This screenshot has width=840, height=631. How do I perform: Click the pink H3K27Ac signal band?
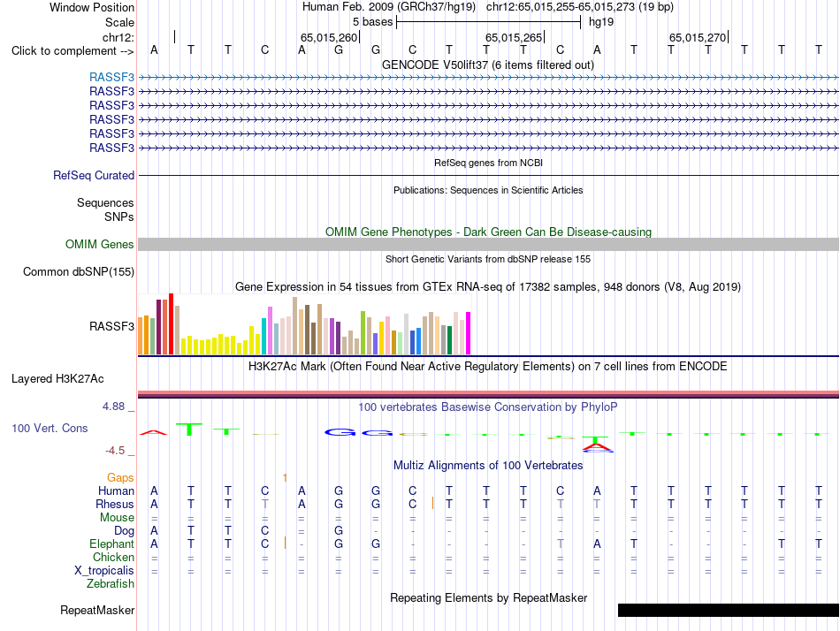[x=488, y=392]
